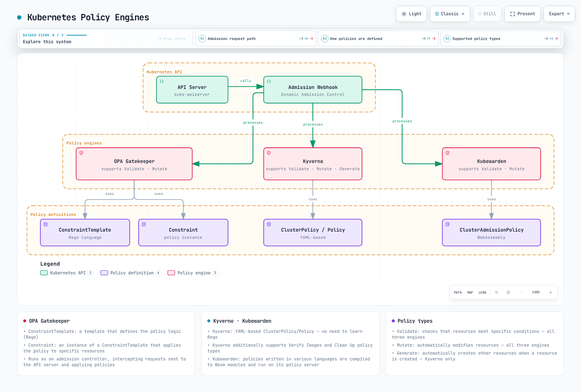
Task: Click the 100% zoom level readout
Action: pos(536,292)
